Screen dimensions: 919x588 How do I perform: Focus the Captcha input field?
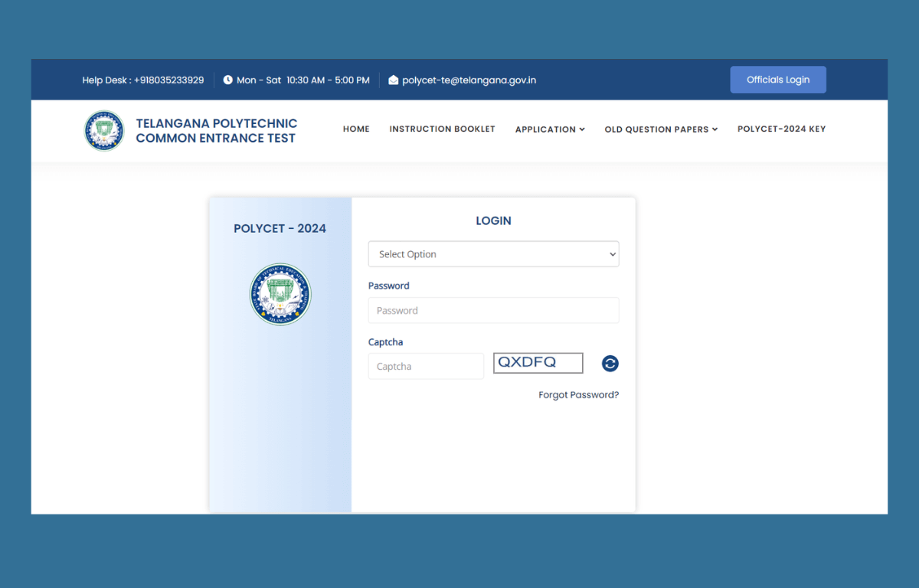(426, 366)
